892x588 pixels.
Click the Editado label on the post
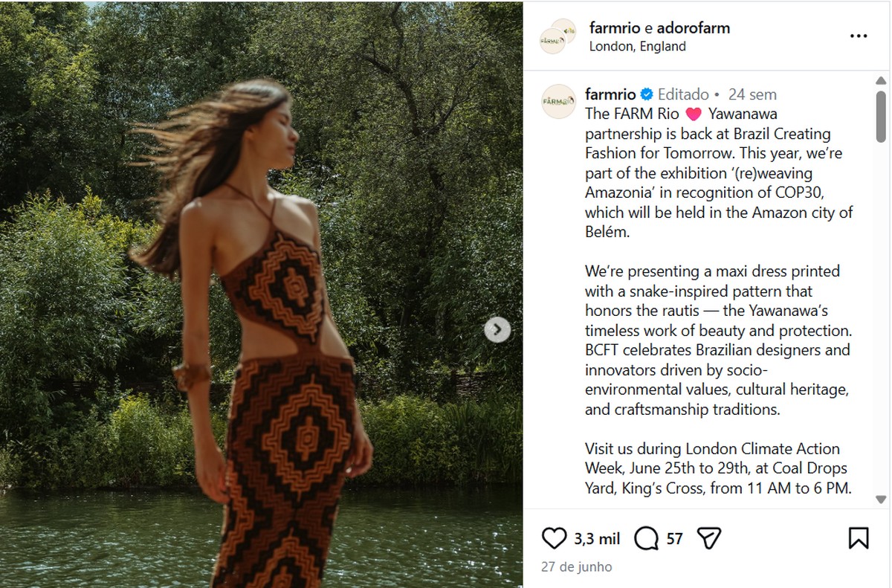coord(685,94)
